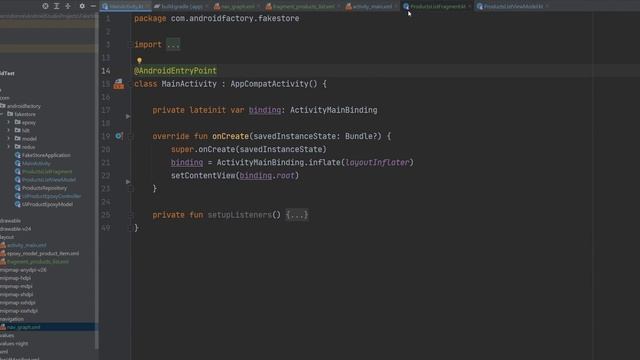Select MainActivity in project tree
The image size is (640, 360).
(x=36, y=163)
